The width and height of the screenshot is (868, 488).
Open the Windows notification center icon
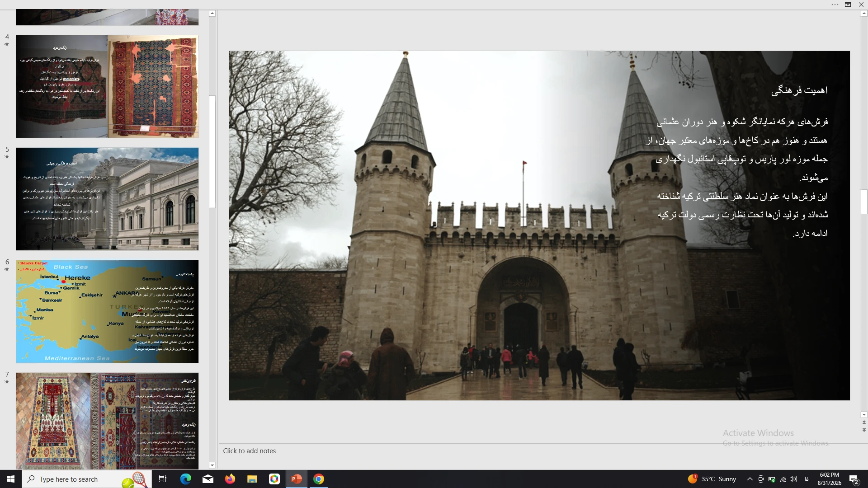click(x=854, y=479)
